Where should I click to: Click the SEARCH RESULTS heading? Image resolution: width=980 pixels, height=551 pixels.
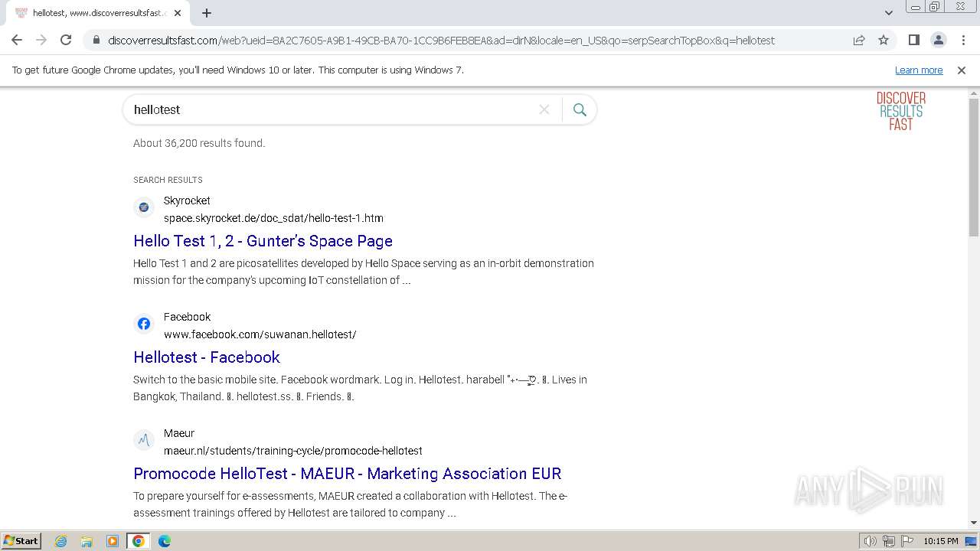coord(168,180)
